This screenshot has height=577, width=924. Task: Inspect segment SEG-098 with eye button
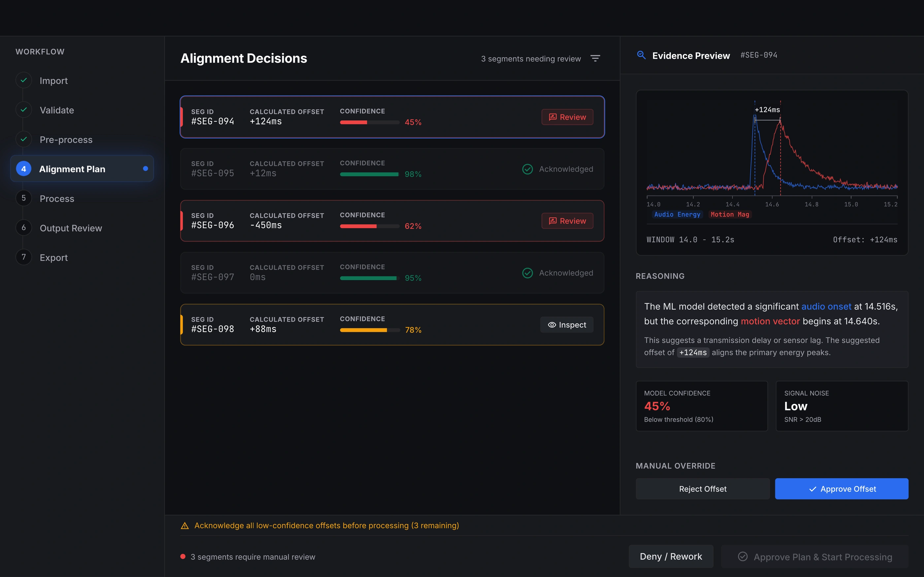567,325
